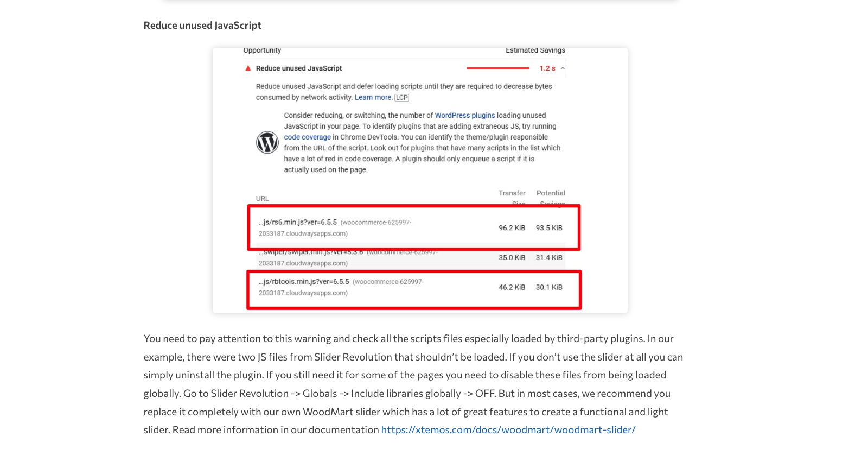868x449 pixels.
Task: Click the LCP badge label
Action: [401, 98]
